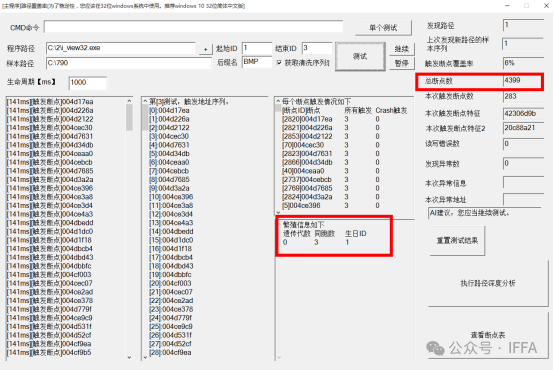Click the 所有触发 column header
This screenshot has height=370, width=554.
(x=358, y=111)
